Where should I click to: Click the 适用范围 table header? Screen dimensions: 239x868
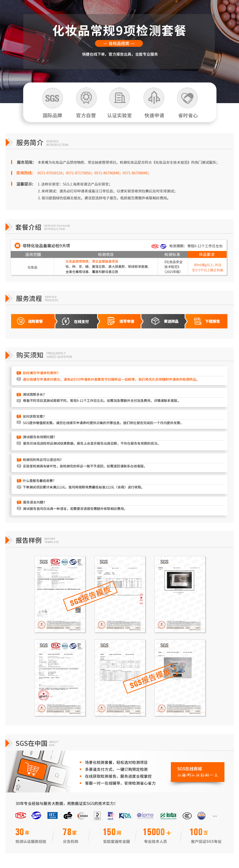(x=33, y=254)
